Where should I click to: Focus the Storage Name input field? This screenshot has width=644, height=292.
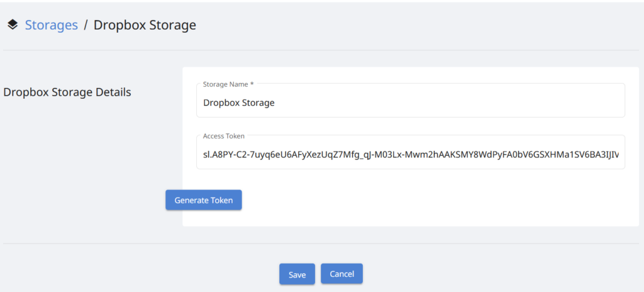(410, 102)
